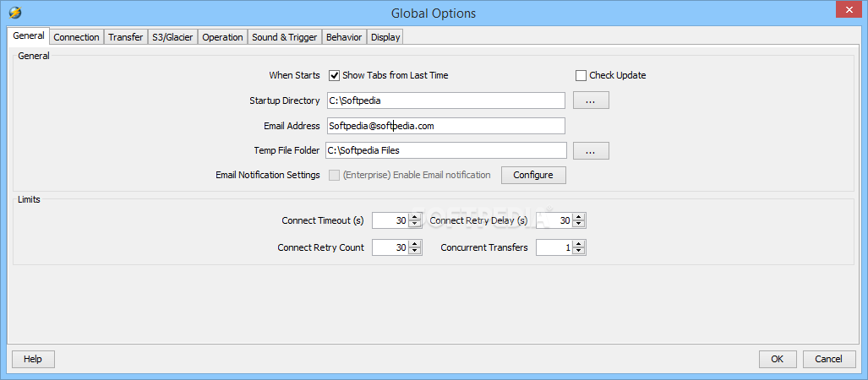Image resolution: width=868 pixels, height=380 pixels.
Task: Go to the Display tab
Action: 385,37
